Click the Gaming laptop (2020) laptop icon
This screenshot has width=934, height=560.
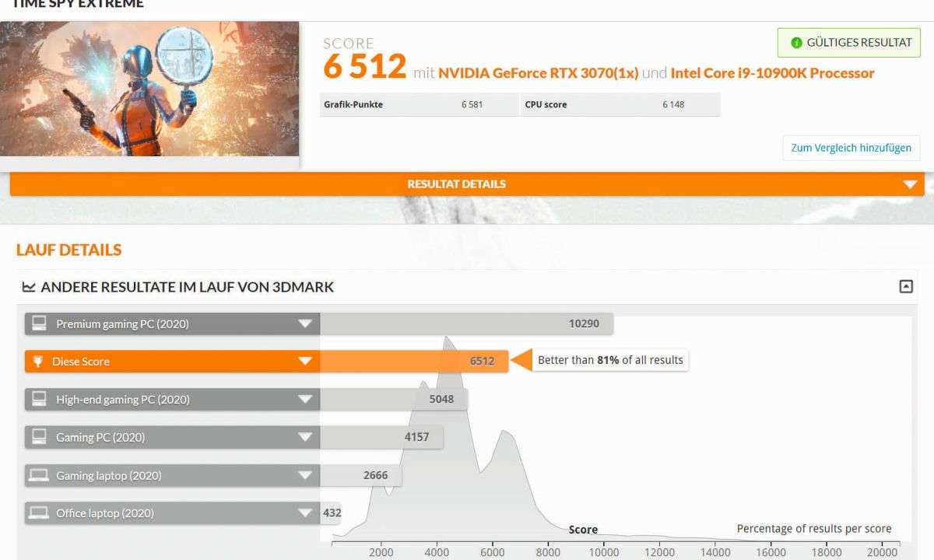click(38, 475)
